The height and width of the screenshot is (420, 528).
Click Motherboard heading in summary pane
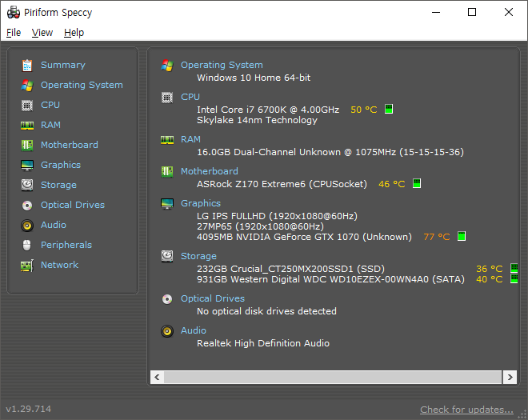point(210,171)
